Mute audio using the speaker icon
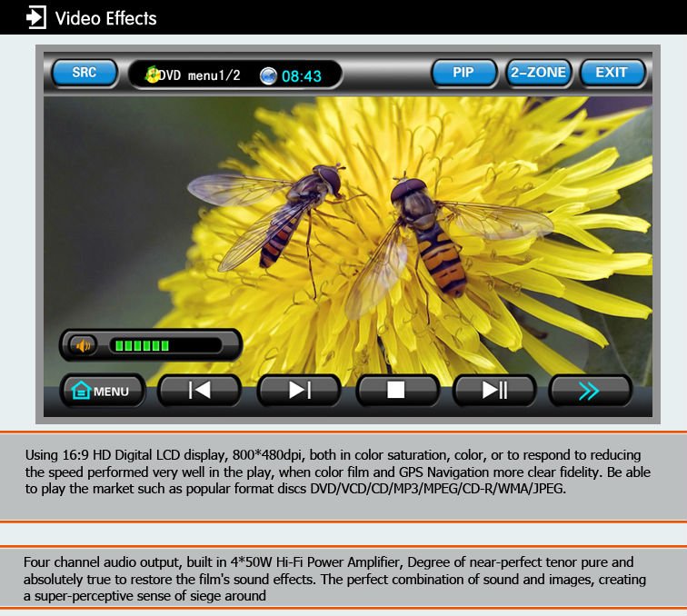 click(x=84, y=345)
